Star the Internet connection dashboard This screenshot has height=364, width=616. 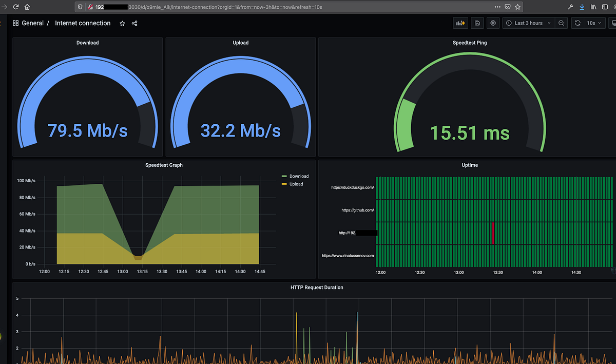pos(122,23)
